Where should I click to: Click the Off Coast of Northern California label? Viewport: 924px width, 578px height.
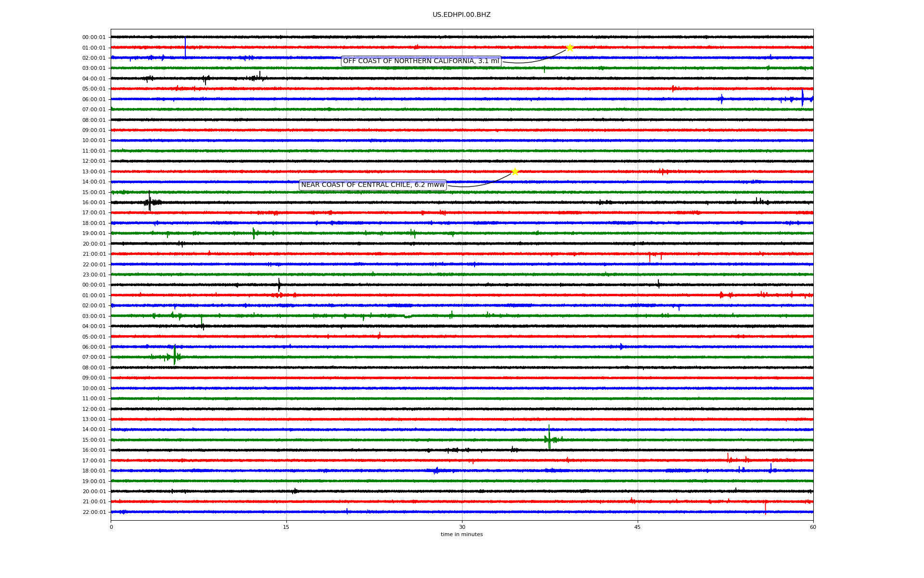pyautogui.click(x=421, y=61)
